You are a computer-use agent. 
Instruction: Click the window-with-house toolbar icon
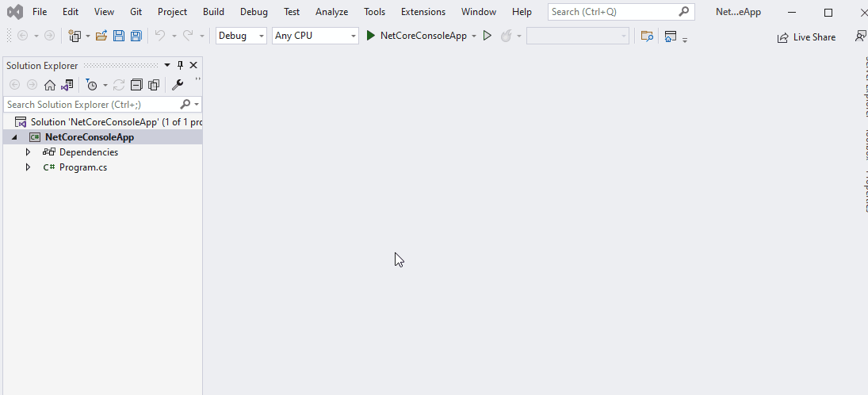tap(671, 36)
